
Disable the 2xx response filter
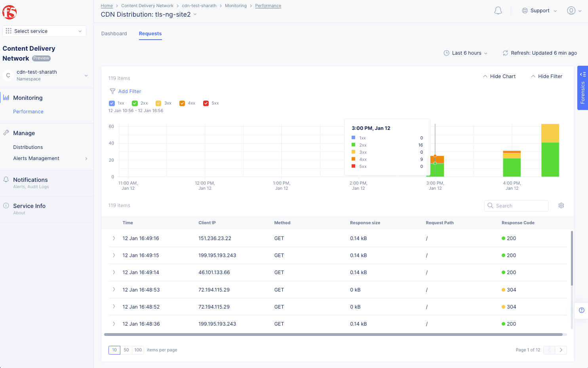(x=135, y=103)
